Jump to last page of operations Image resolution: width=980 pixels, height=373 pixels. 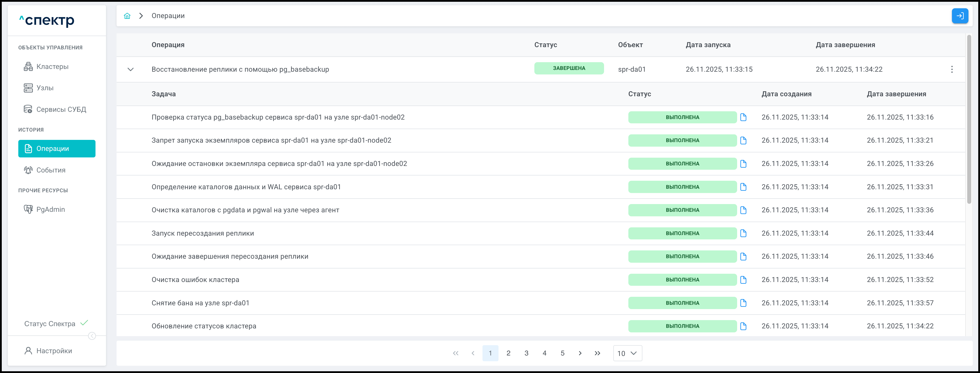[597, 353]
